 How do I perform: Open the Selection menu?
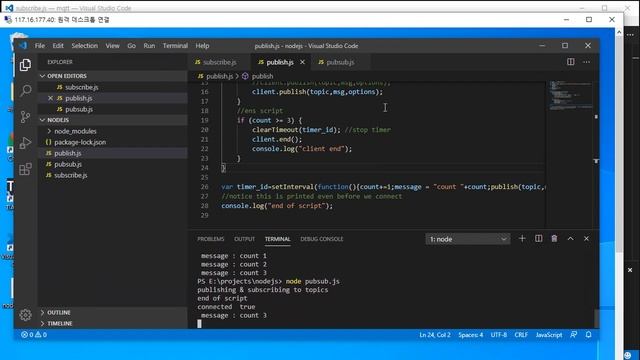point(84,46)
